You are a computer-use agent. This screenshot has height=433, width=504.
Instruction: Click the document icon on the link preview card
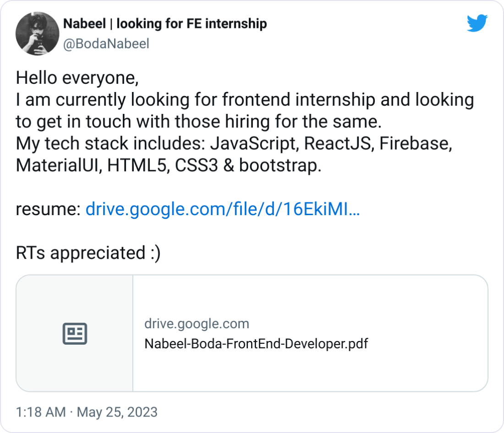click(x=75, y=333)
